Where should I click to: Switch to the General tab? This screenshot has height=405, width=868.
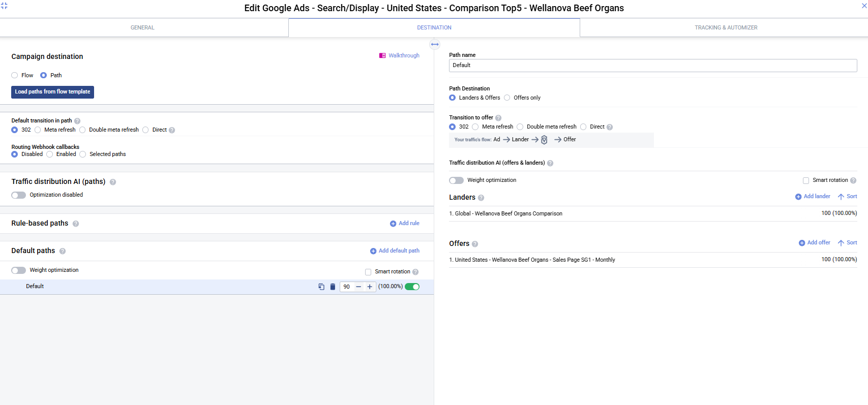click(142, 27)
